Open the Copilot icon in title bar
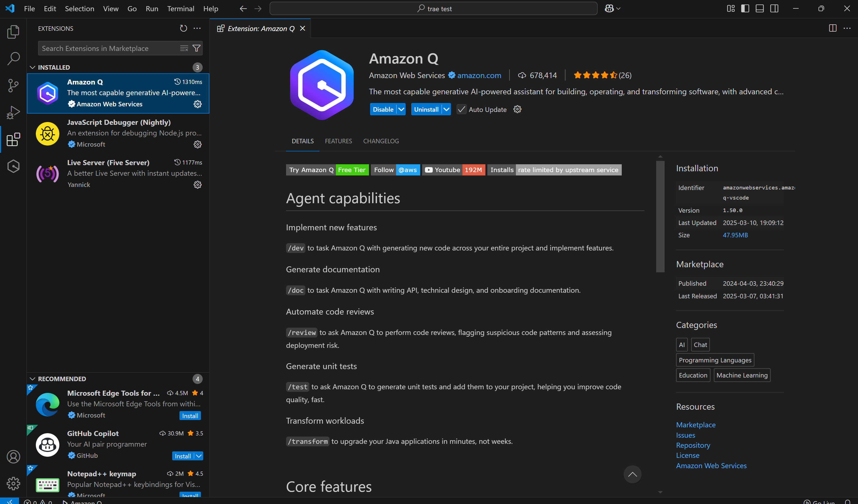The image size is (858, 504). [x=609, y=8]
